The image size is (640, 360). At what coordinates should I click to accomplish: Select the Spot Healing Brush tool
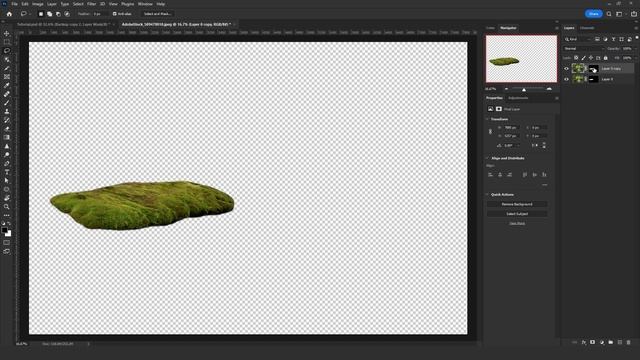click(7, 94)
